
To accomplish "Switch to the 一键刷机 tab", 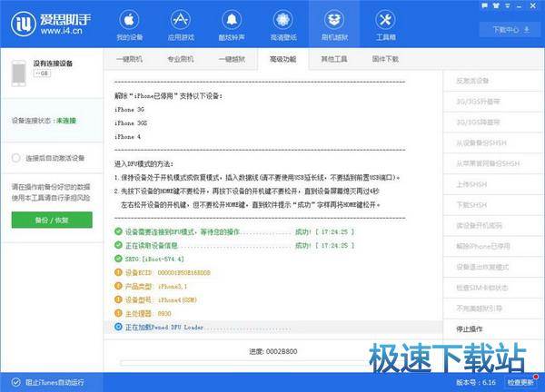I will [x=129, y=59].
